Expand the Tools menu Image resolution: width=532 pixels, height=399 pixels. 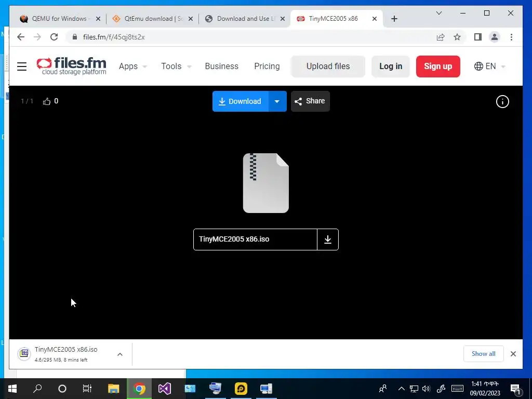[x=176, y=66]
